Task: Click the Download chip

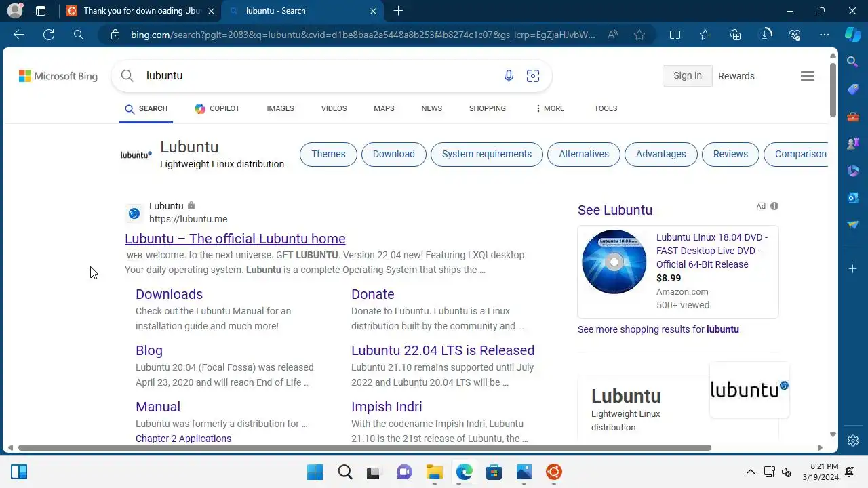Action: (394, 154)
